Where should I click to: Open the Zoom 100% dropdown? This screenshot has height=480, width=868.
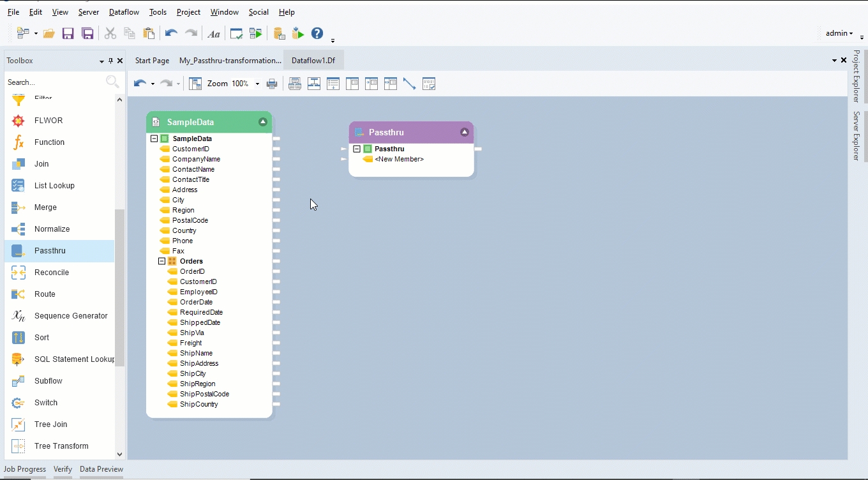[x=257, y=84]
